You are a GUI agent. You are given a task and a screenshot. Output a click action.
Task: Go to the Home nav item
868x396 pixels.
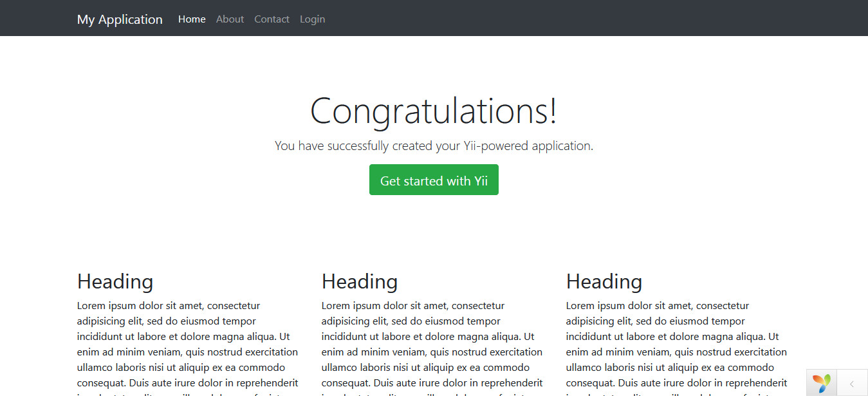pos(192,19)
